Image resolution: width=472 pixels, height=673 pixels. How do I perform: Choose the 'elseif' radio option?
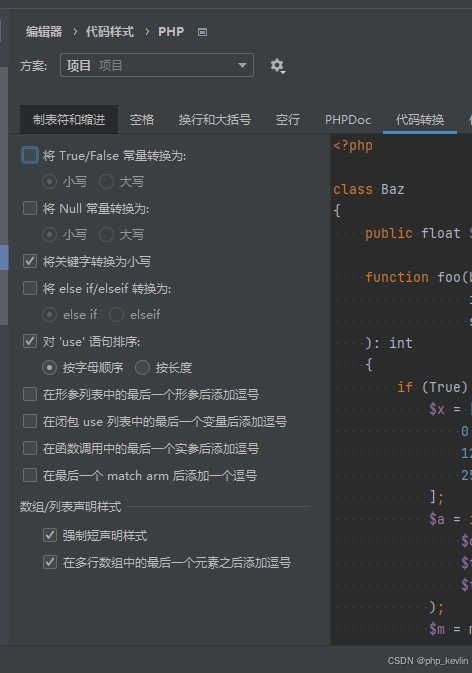pos(116,315)
